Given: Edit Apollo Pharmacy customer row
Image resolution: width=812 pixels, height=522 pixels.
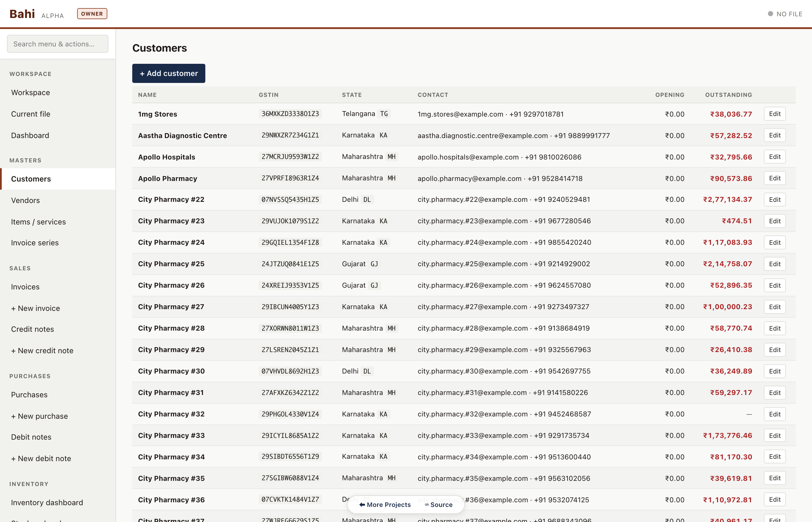Looking at the screenshot, I should click(774, 178).
